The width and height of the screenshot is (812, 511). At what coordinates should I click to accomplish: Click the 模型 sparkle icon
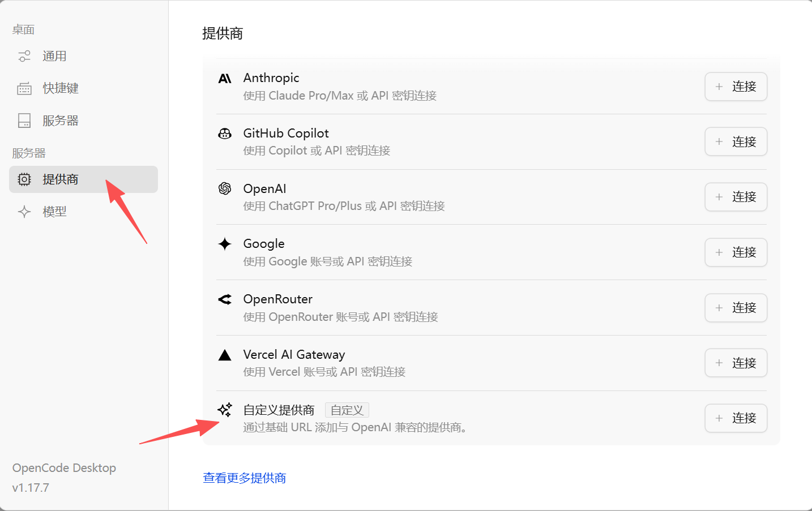[x=24, y=212]
